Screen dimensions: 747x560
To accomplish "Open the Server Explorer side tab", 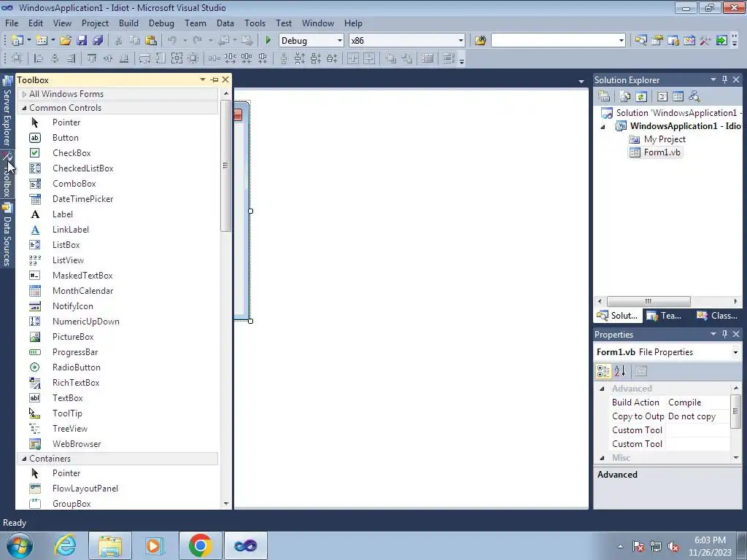I will (7, 112).
